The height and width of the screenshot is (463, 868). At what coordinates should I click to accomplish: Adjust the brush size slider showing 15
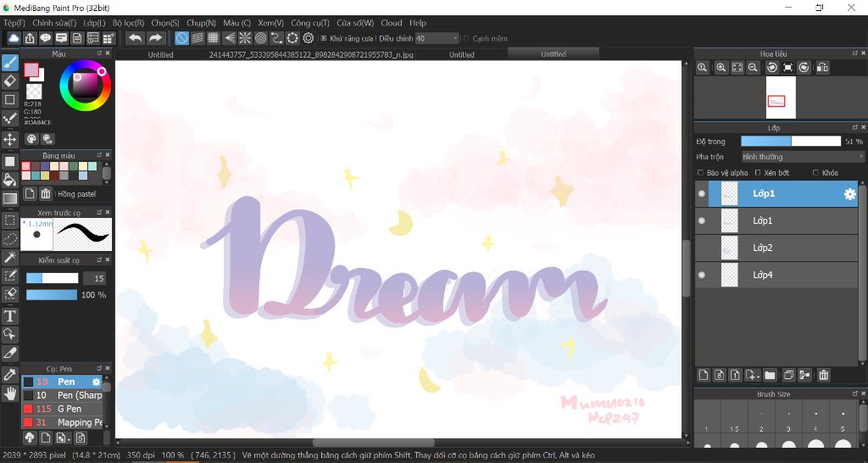pos(52,278)
